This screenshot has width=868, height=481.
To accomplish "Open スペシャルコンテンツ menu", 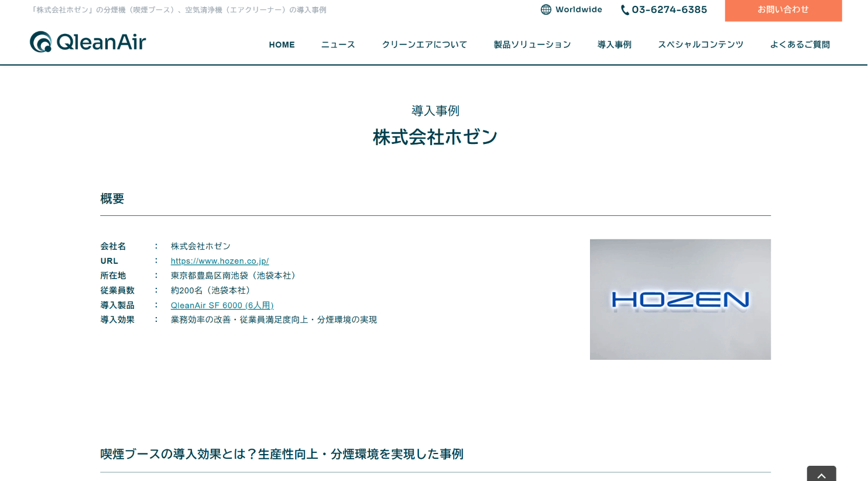I will coord(701,44).
